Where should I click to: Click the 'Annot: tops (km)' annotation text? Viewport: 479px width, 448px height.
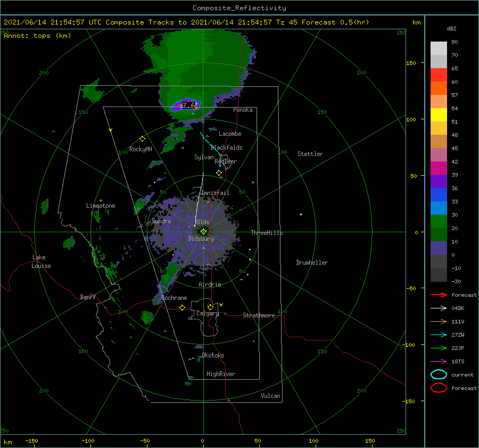[37, 36]
